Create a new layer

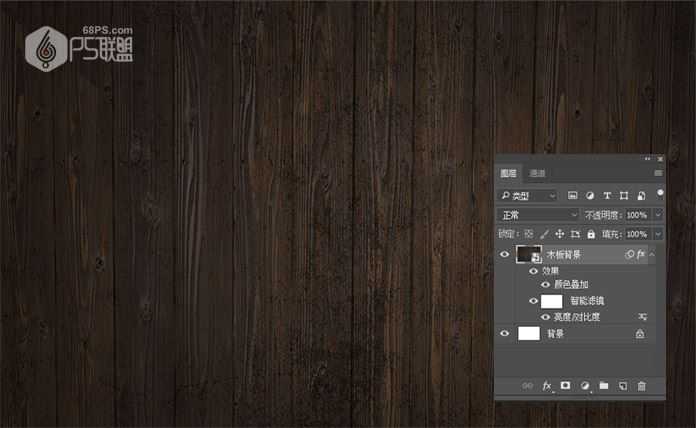[622, 385]
